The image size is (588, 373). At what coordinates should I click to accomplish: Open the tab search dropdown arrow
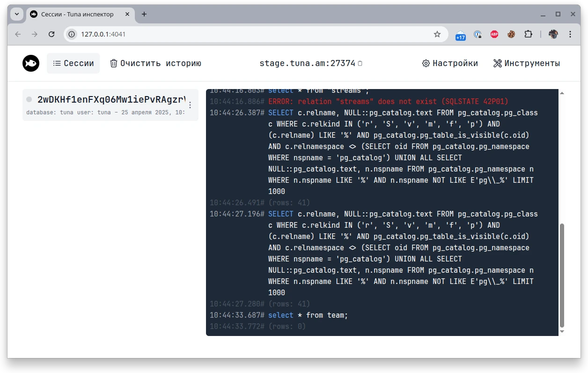point(17,14)
